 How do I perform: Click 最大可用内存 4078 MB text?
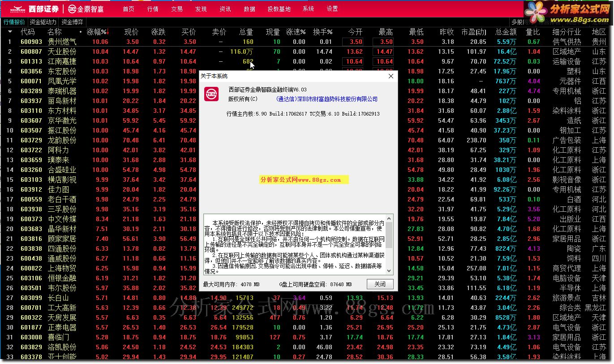[x=232, y=284]
